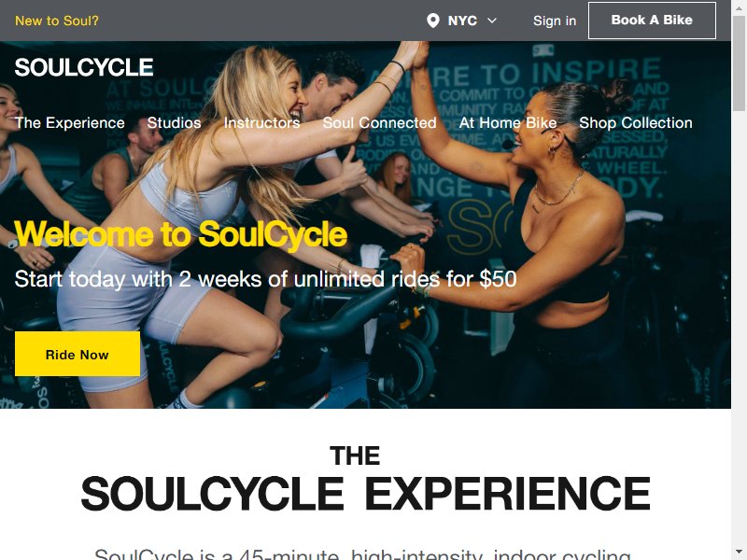Open The Experience menu item
The width and height of the screenshot is (747, 560).
click(x=69, y=122)
